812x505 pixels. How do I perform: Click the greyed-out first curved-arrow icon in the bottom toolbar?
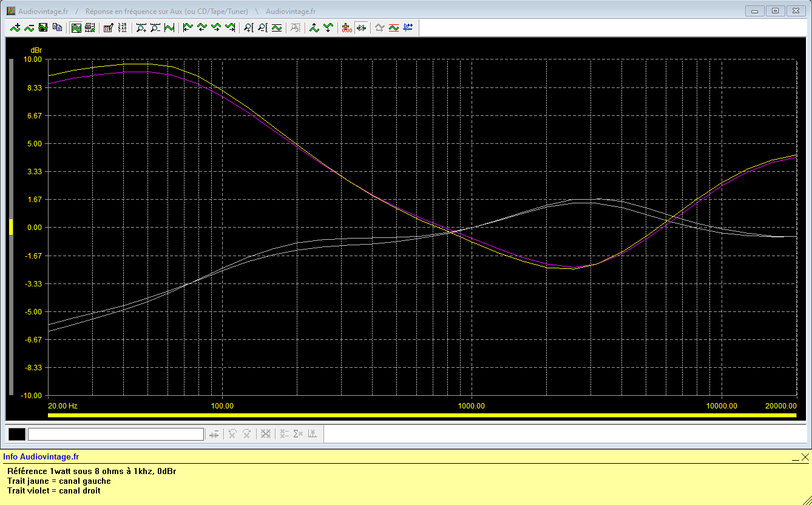click(232, 434)
